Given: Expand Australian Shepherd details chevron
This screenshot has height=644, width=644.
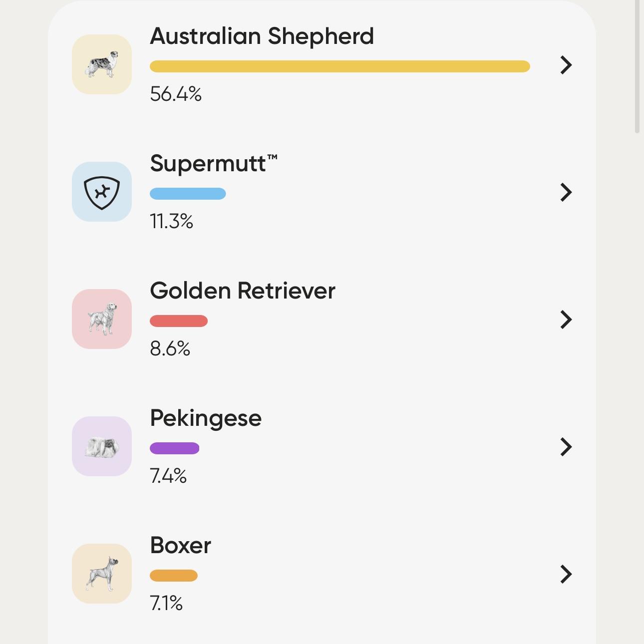Looking at the screenshot, I should coord(566,65).
